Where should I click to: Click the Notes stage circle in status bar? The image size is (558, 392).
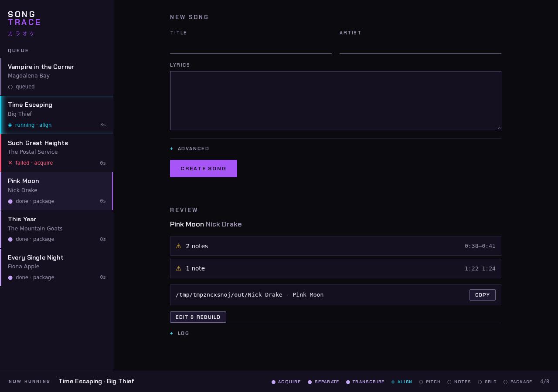(x=449, y=382)
